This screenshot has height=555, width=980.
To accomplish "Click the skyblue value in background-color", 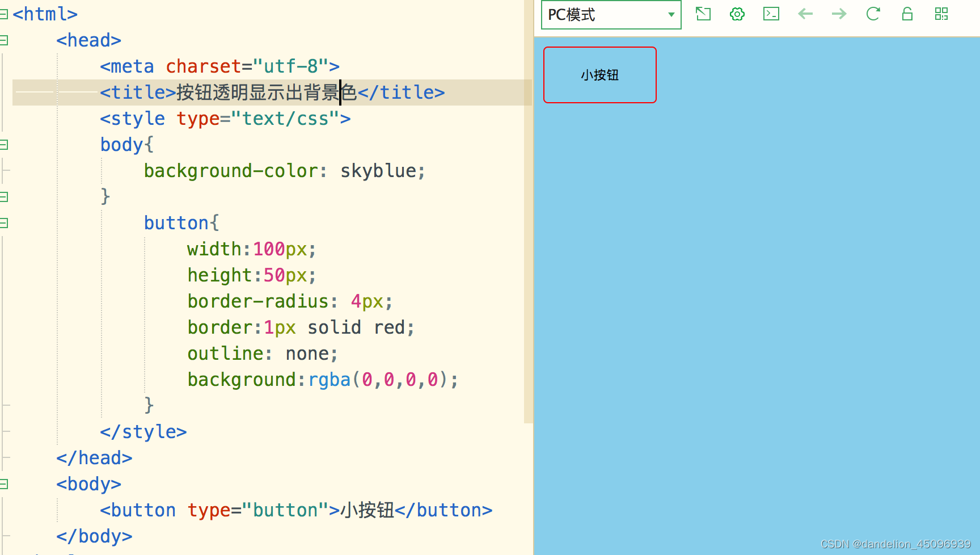I will click(378, 171).
